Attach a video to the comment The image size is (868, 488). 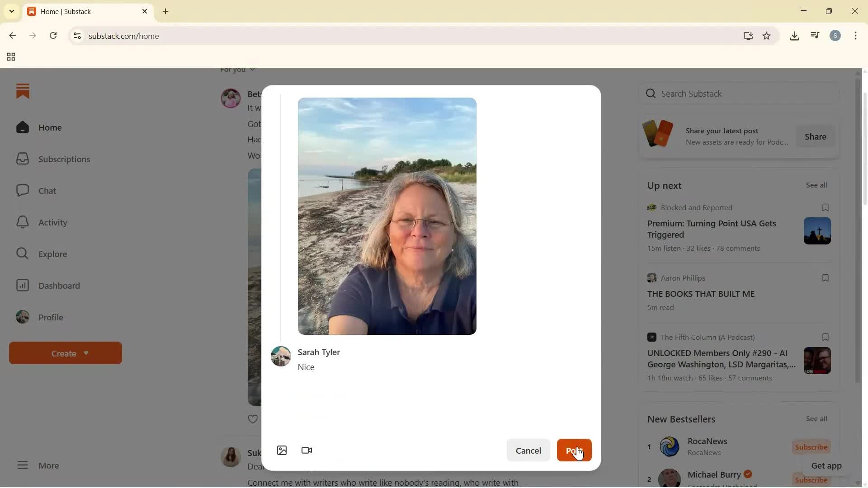pyautogui.click(x=307, y=450)
